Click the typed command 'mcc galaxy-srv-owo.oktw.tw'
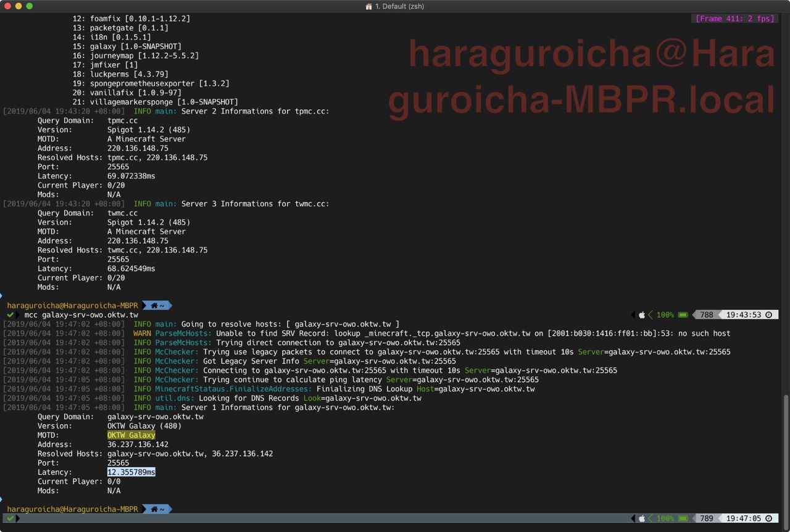Screen dimensions: 790x532 [x=81, y=315]
